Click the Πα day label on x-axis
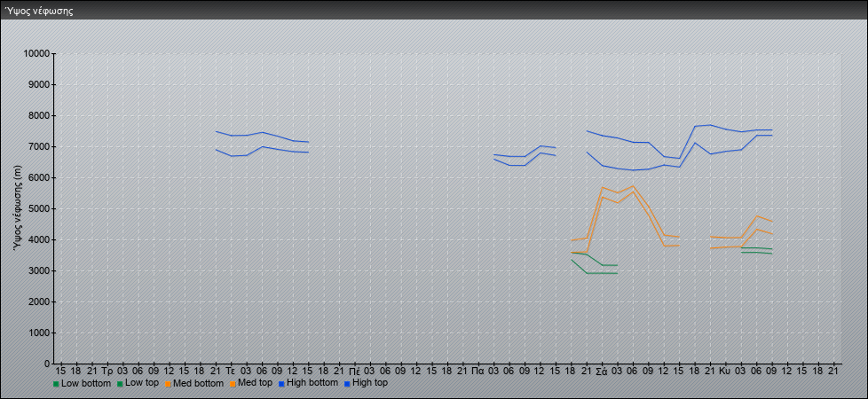 pos(477,371)
